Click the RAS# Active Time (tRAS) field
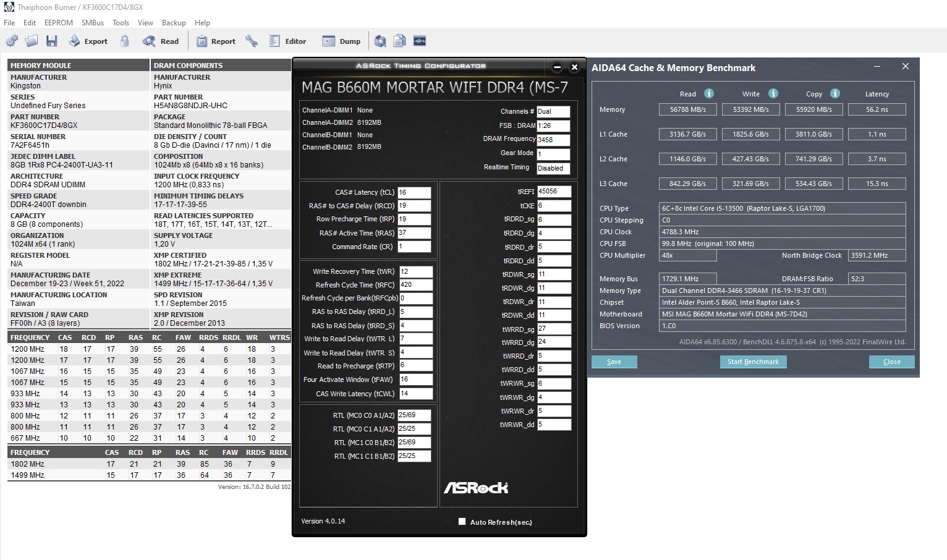Viewport: 947px width, 560px height. 414,233
